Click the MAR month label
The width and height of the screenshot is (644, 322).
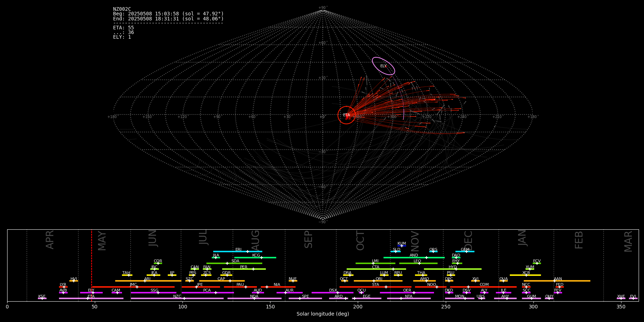tap(628, 241)
